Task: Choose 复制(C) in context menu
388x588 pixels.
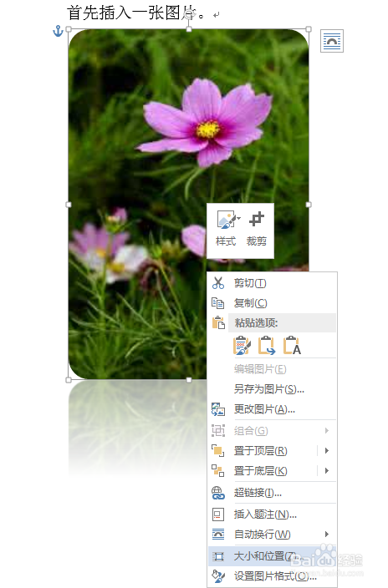Action: pos(273,303)
